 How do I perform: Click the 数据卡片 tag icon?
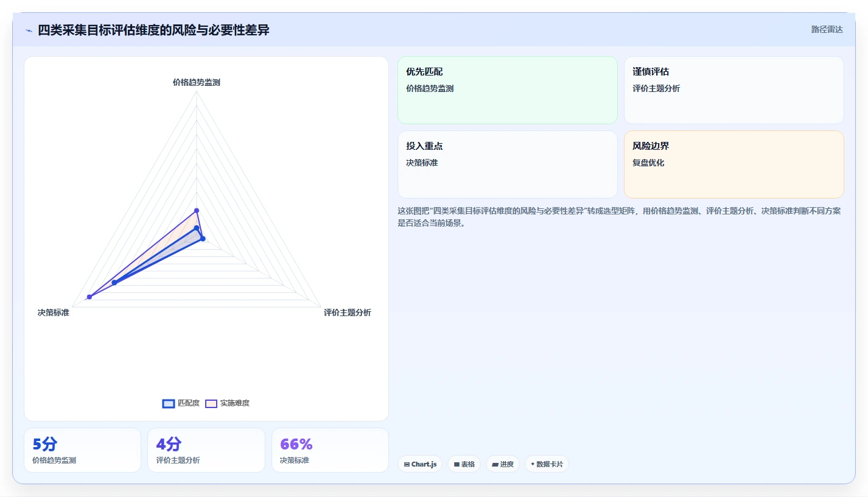click(533, 464)
